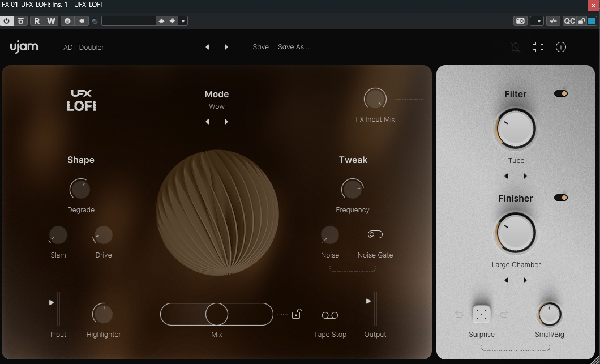
Task: Open the host preset dropdown arrow
Action: point(183,21)
